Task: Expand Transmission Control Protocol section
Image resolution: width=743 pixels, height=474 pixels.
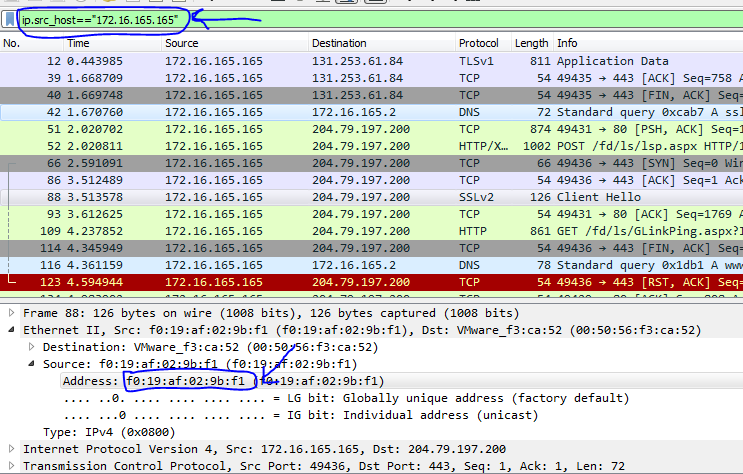Action: (x=11, y=466)
